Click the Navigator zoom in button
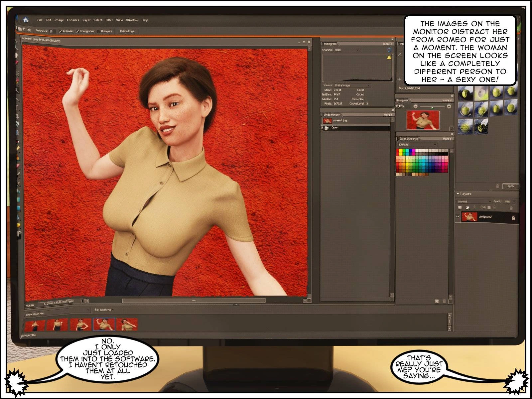This screenshot has width=532, height=399. pos(449,106)
